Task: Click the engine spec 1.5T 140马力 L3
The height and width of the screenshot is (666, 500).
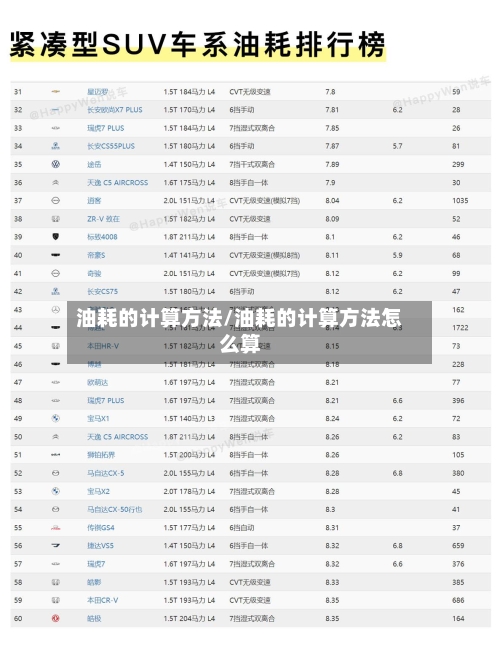Action: coord(189,418)
